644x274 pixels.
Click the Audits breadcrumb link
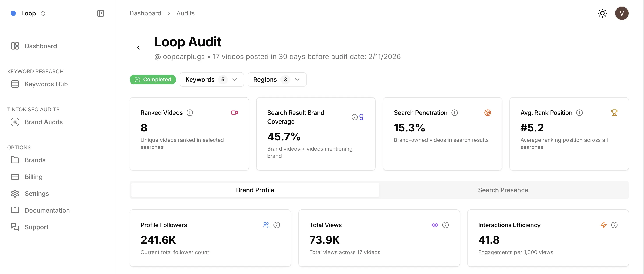click(x=185, y=13)
